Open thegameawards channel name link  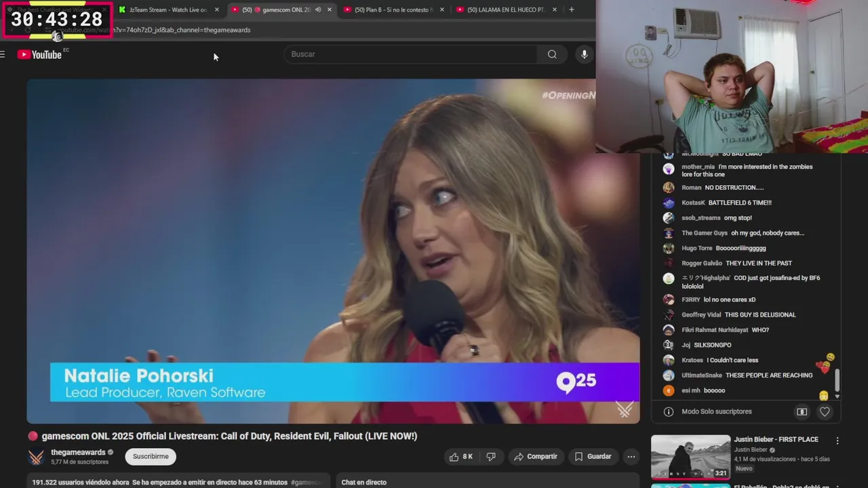78,452
